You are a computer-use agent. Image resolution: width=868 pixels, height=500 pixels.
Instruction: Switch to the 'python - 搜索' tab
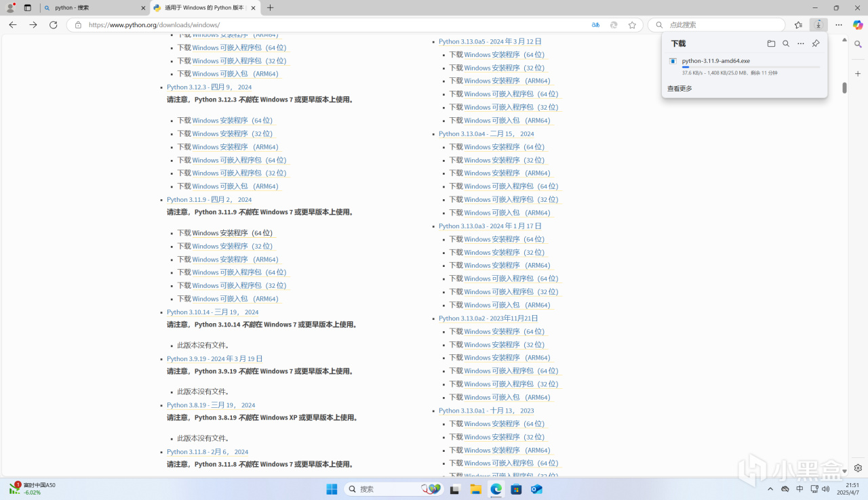[x=94, y=8]
